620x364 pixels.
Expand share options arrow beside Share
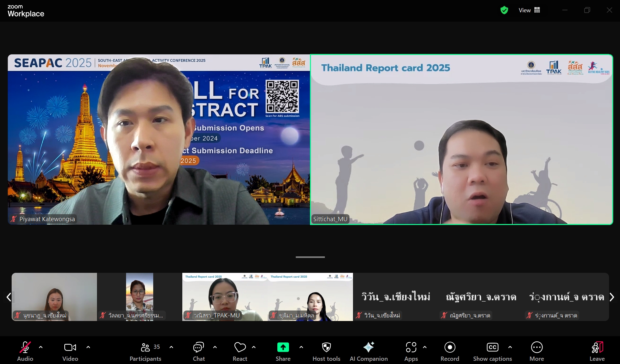[x=301, y=347]
